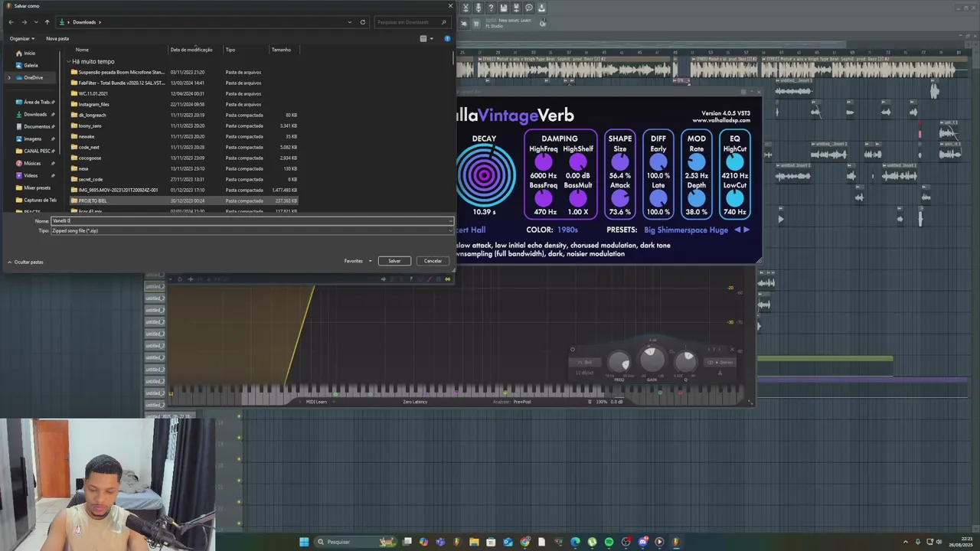Click the EQ HighCut knob
This screenshot has width=980, height=551.
pyautogui.click(x=734, y=161)
